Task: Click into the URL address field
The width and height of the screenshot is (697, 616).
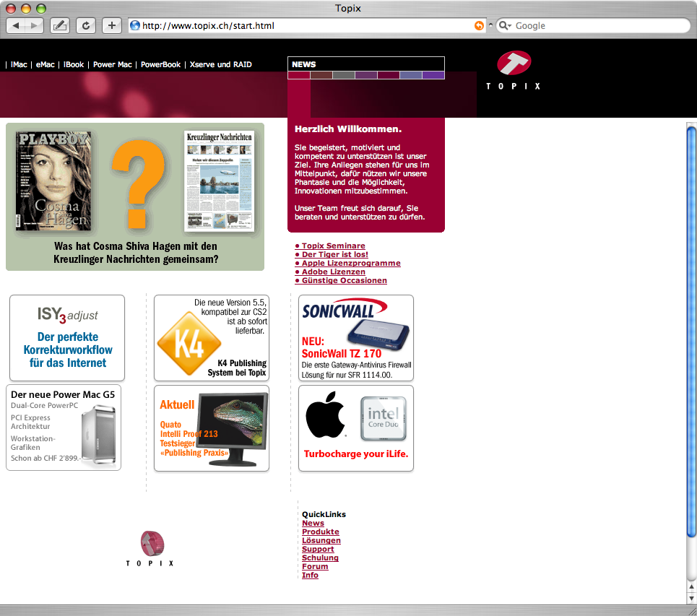Action: pos(307,26)
